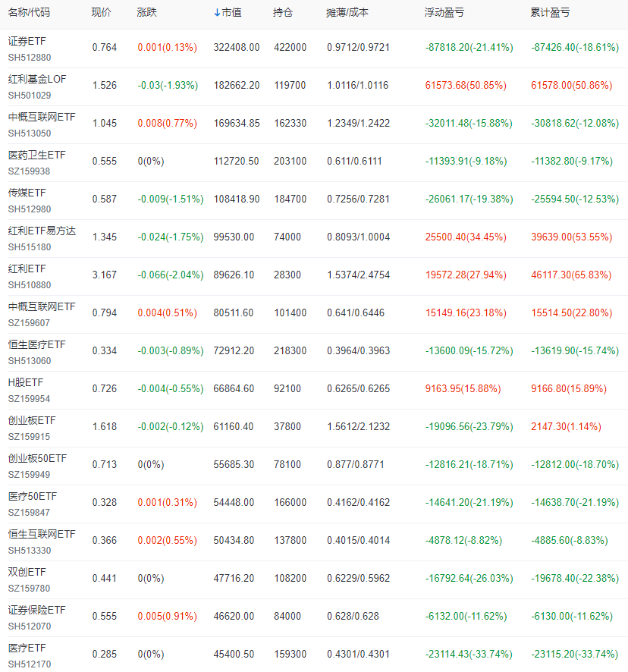Open the 恒生医疗ETF fund name

tap(36, 344)
